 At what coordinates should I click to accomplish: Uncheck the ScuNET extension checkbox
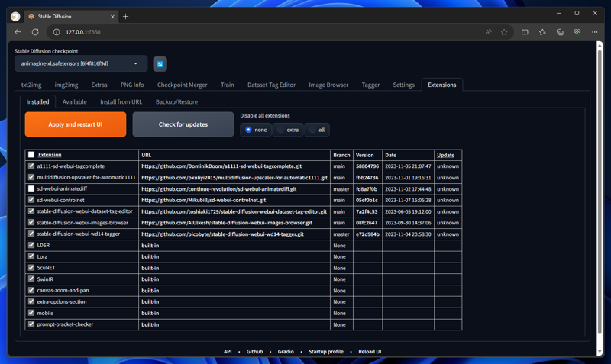(x=31, y=267)
